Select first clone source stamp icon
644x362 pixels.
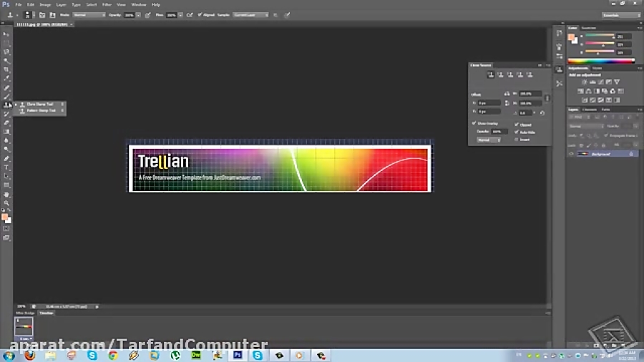click(490, 74)
